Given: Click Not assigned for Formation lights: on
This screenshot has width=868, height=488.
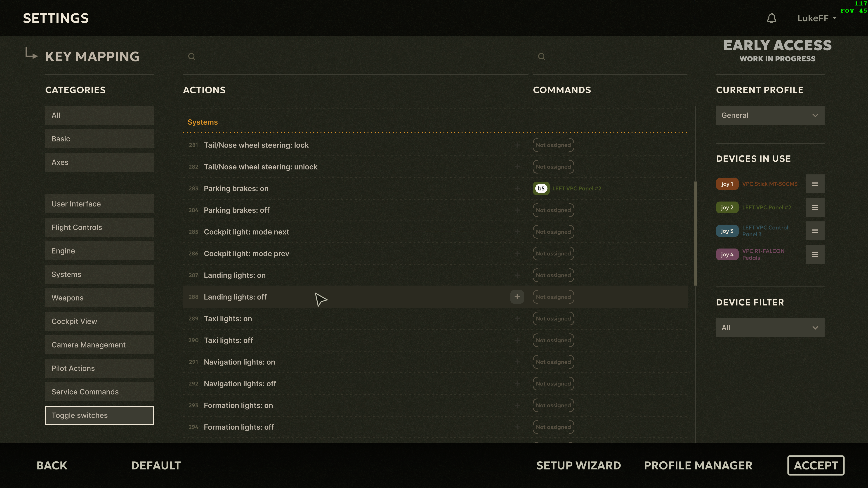Looking at the screenshot, I should (553, 405).
